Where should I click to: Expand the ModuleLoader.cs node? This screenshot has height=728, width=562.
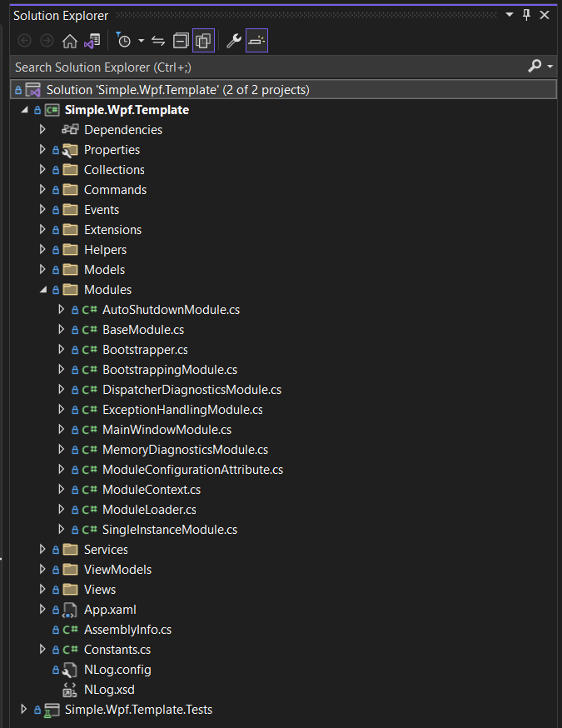[62, 509]
